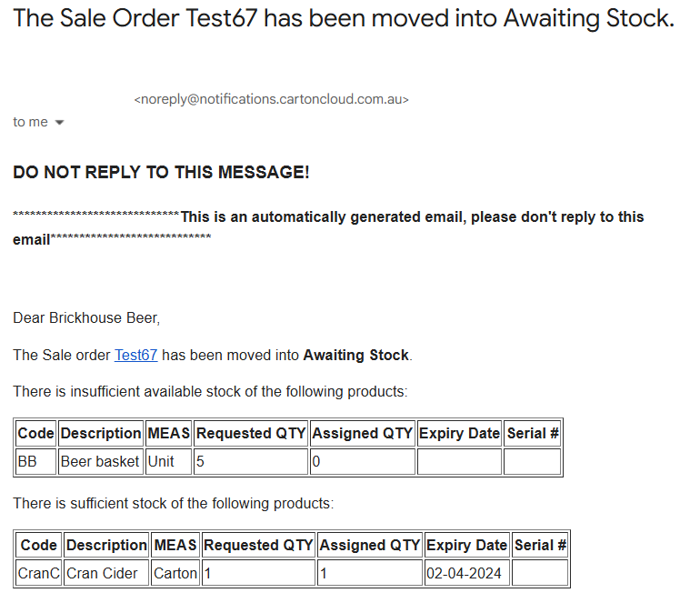Click "Expiry Date" header in insufficient stock table
The width and height of the screenshot is (700, 603).
point(459,433)
